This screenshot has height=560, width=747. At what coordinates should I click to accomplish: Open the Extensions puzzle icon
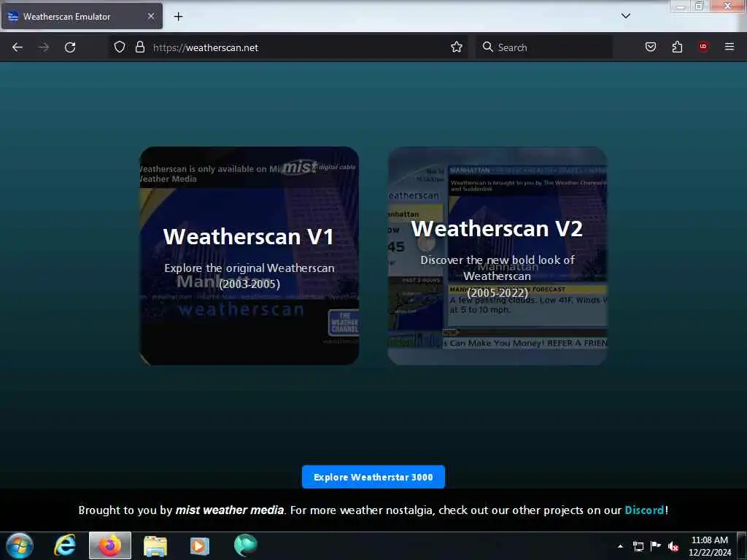[677, 47]
